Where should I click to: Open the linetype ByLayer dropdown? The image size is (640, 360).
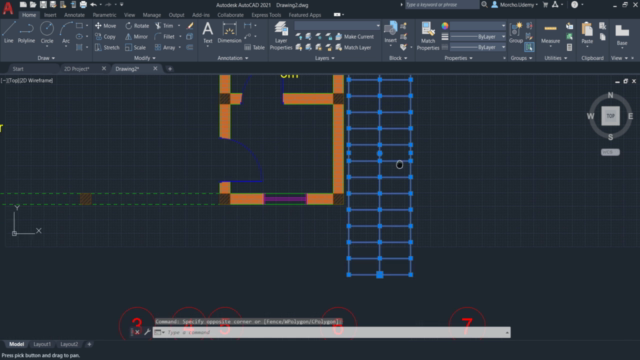pyautogui.click(x=478, y=47)
